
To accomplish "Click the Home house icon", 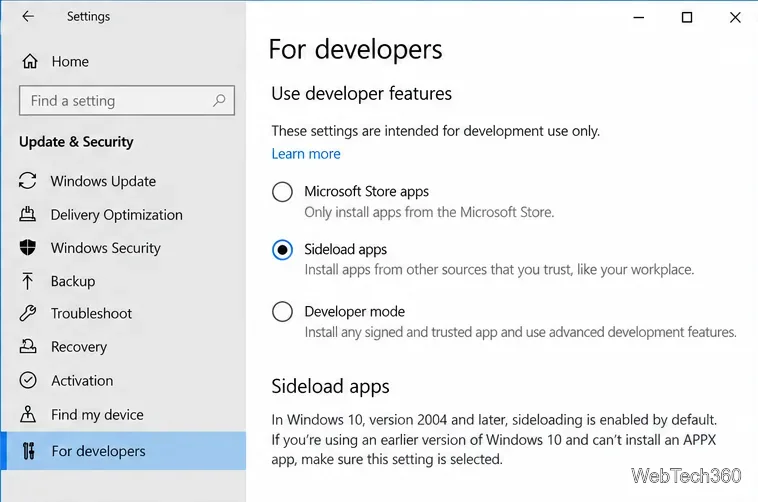I will tap(30, 61).
